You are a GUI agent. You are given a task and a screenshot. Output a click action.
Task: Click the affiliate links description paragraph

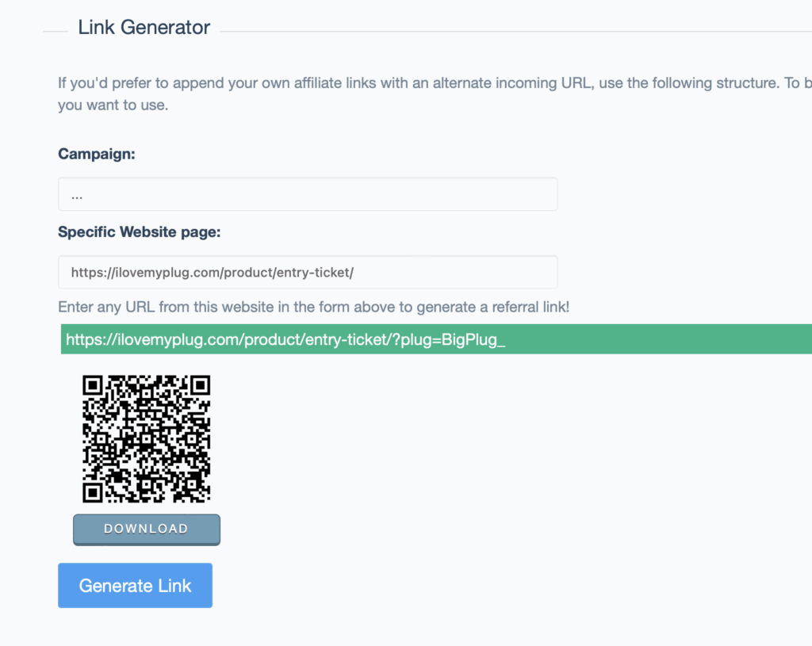coord(435,94)
